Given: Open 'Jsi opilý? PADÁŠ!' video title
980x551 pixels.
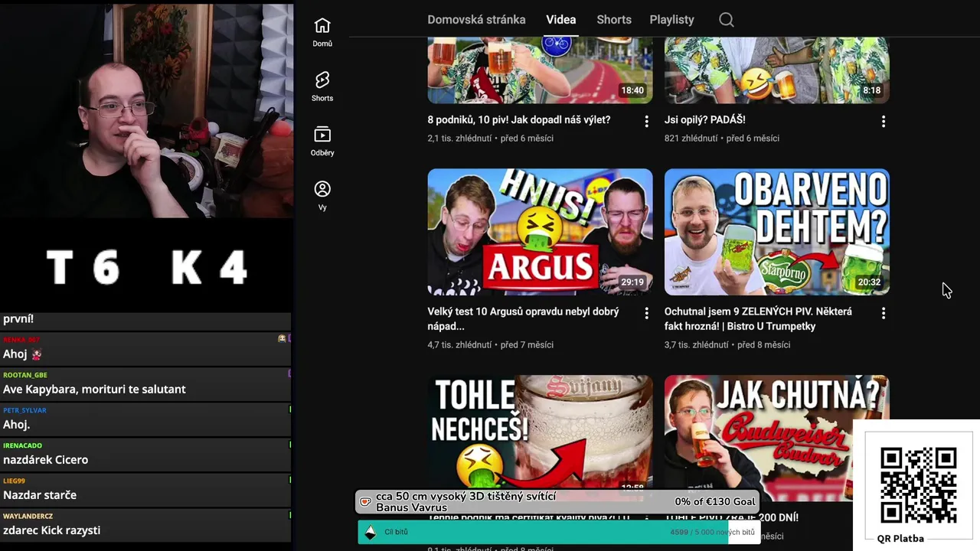Looking at the screenshot, I should point(704,119).
